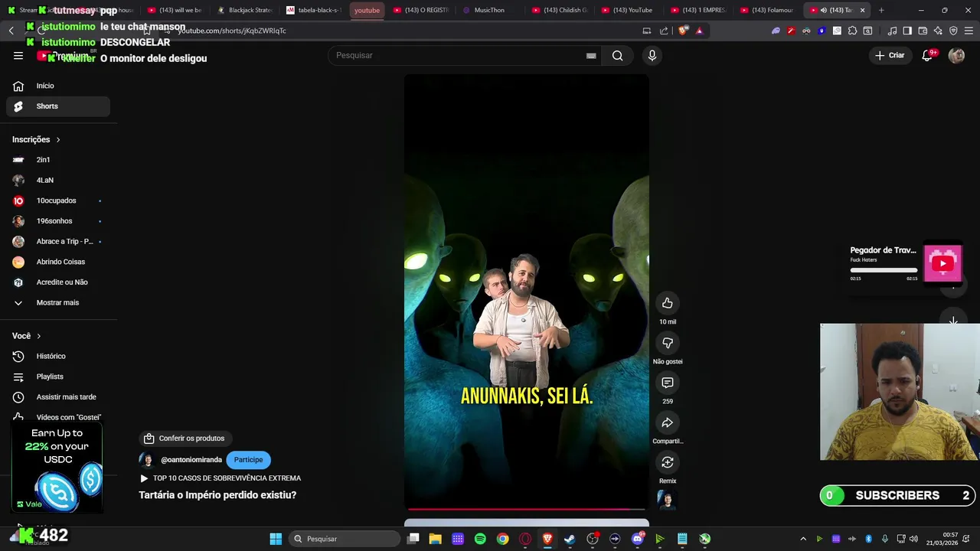The image size is (980, 551).
Task: Click the Windows taskbar Pesquisar search box
Action: pos(345,539)
